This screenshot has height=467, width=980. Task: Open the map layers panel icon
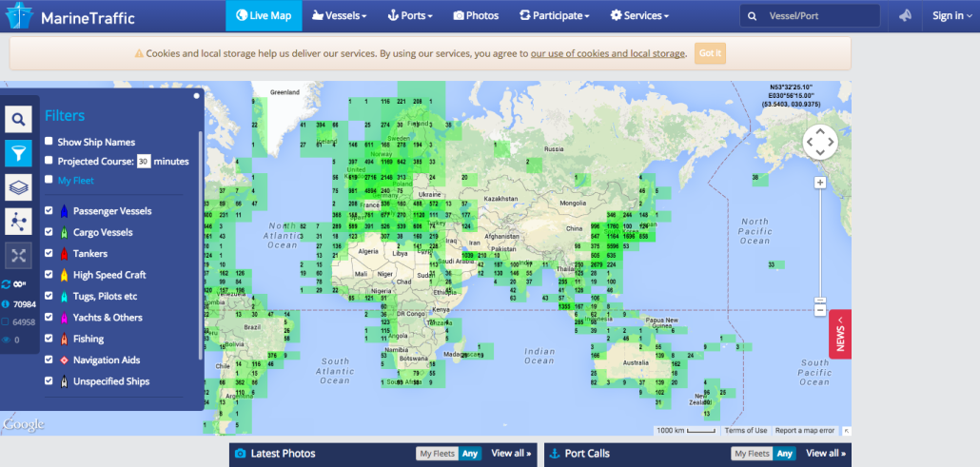(x=19, y=187)
